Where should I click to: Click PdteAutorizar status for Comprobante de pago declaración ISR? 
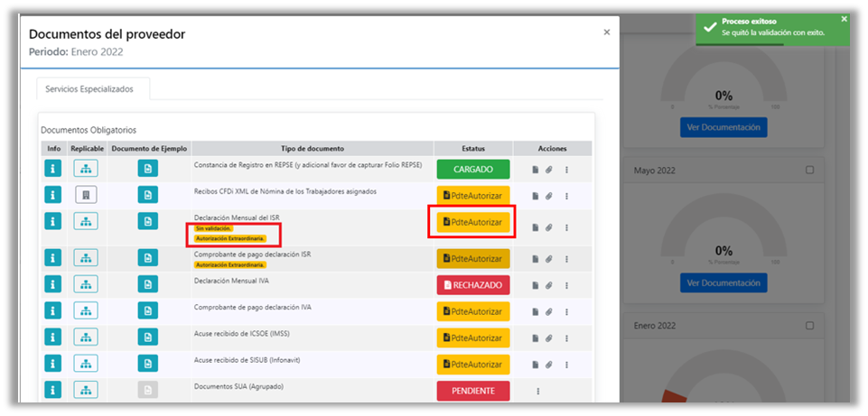point(473,259)
